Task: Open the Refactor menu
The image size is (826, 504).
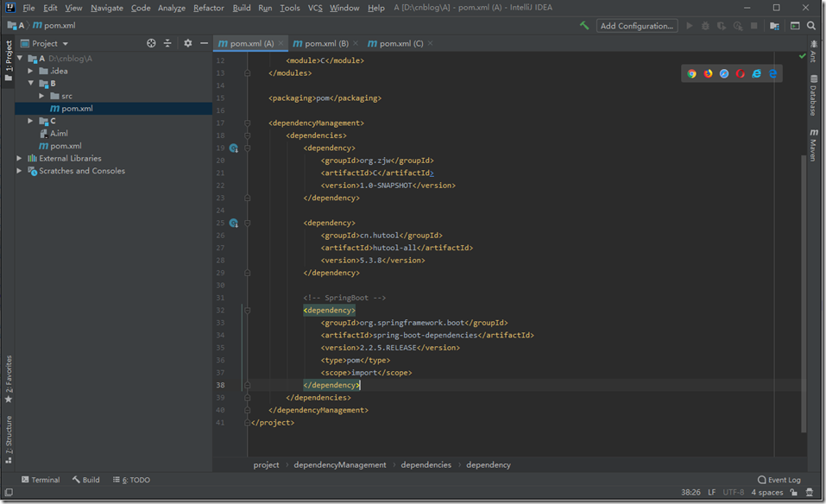Action: [209, 8]
